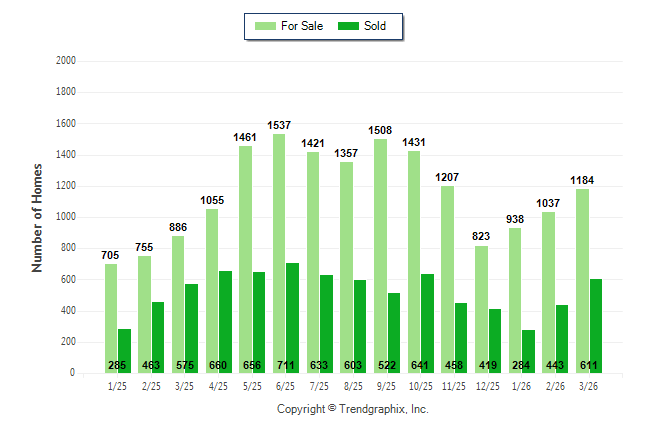Click the 7/25 x-axis label
The image size is (646, 434).
click(320, 385)
